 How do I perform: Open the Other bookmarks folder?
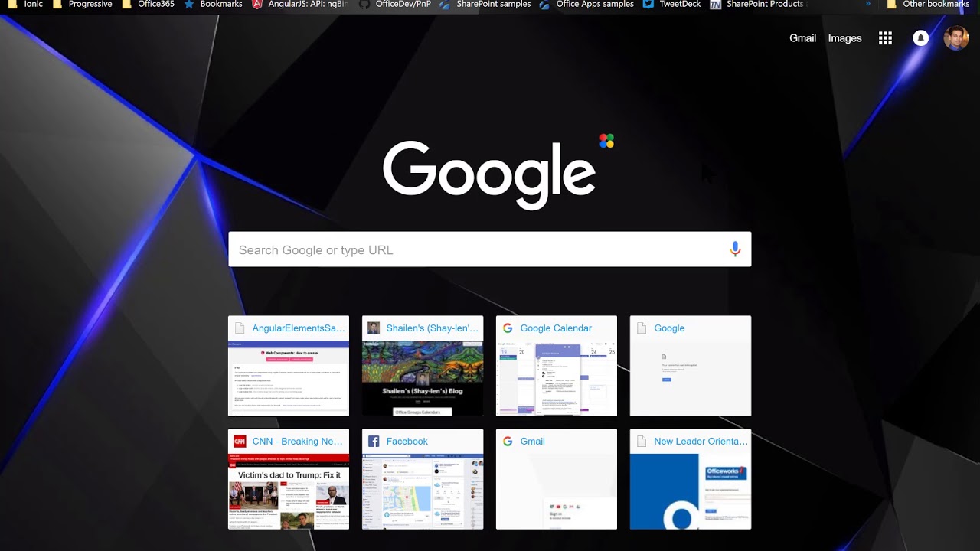(x=928, y=5)
